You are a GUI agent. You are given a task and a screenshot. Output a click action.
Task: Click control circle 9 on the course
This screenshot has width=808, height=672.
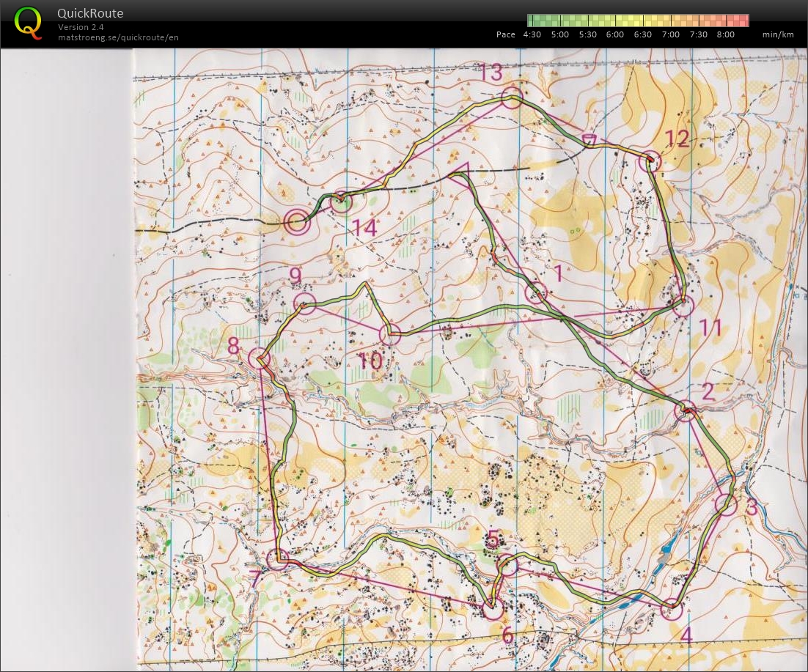point(304,304)
